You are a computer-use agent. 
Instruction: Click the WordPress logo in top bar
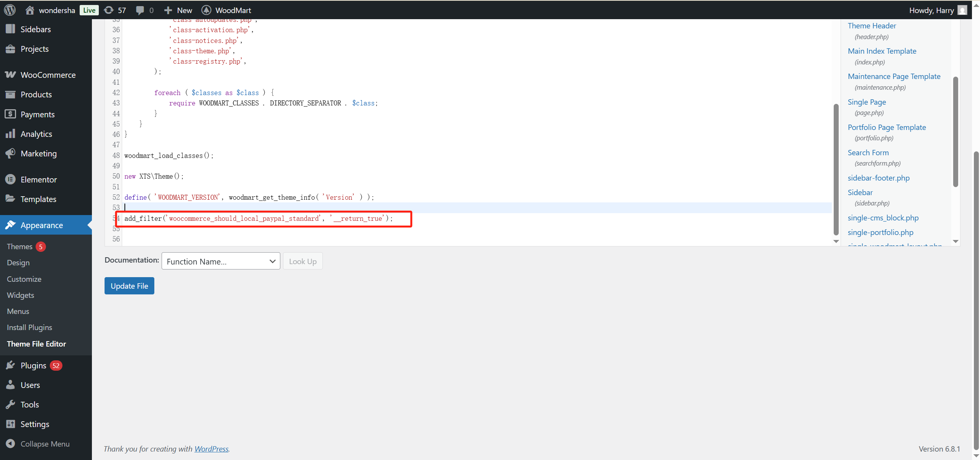click(x=9, y=10)
